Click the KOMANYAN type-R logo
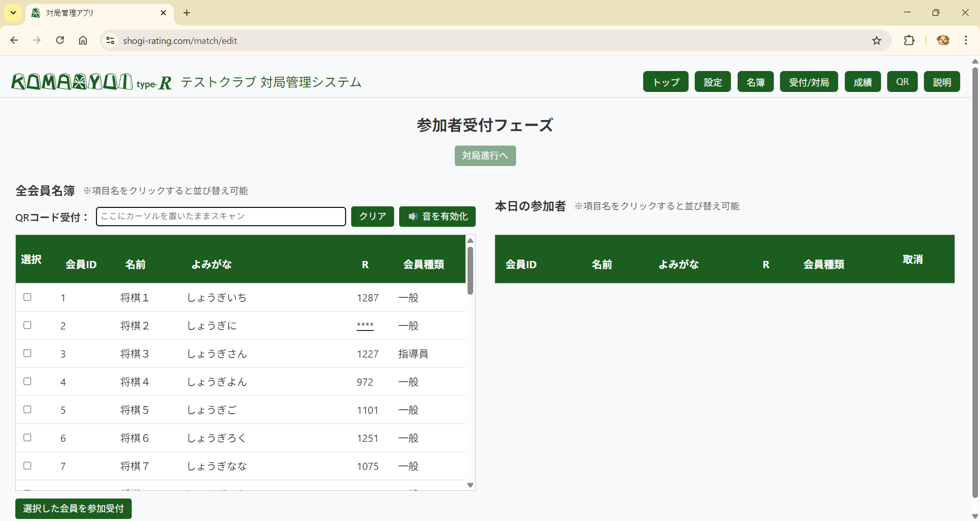 pos(91,82)
